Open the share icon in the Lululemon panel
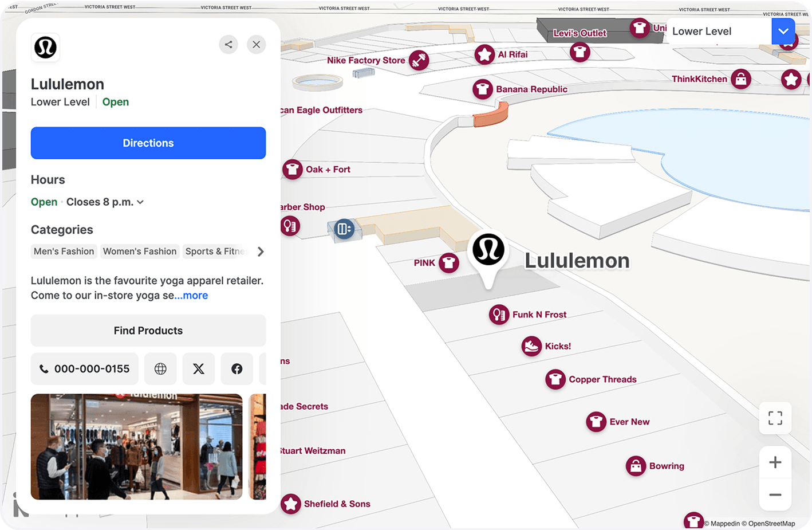This screenshot has height=530, width=812. (228, 44)
